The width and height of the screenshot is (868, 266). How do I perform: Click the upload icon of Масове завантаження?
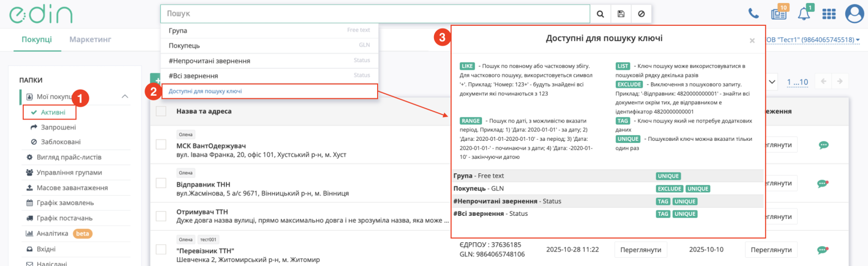tap(29, 188)
